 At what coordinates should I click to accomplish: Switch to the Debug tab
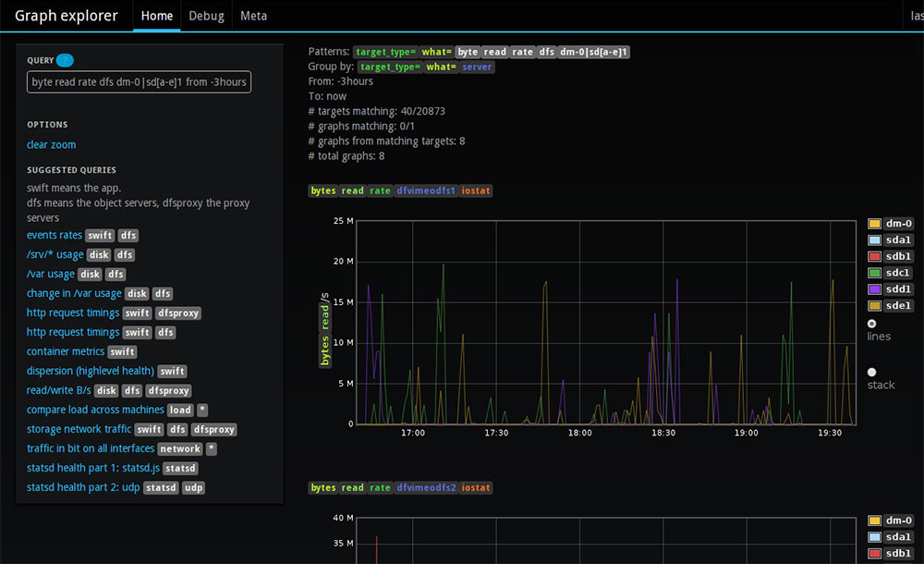point(206,16)
